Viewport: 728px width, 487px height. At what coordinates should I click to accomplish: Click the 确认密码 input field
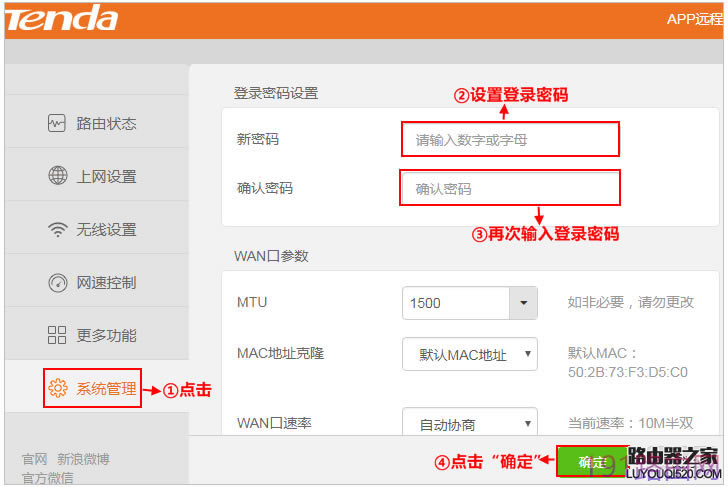coord(510,188)
